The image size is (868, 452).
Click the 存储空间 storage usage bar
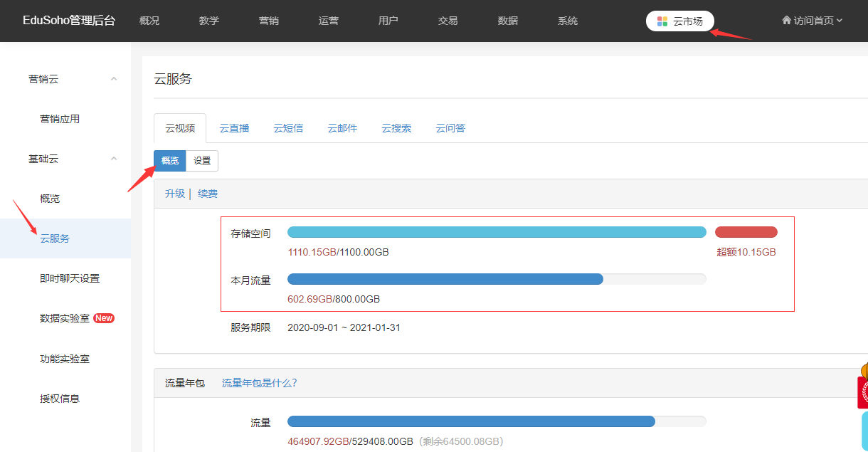(x=497, y=232)
